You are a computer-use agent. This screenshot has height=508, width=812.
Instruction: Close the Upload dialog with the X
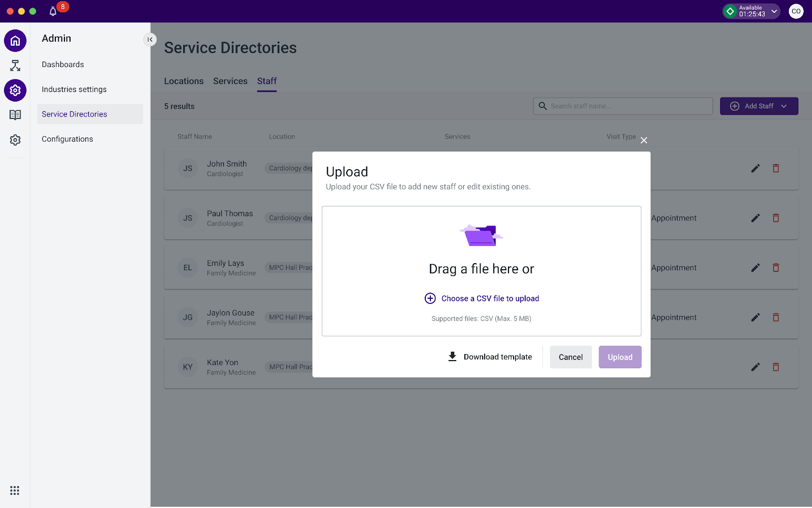pos(644,140)
